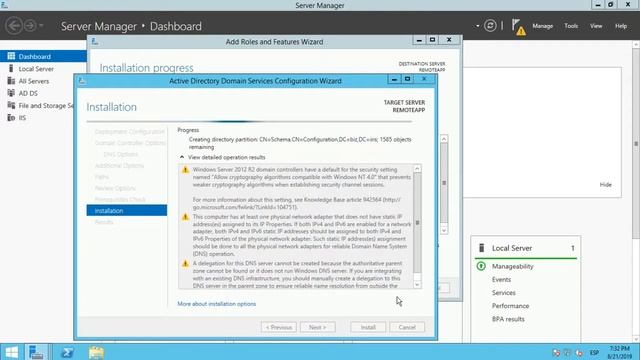640x360 pixels.
Task: Open Services in Local Server tile
Action: [504, 292]
